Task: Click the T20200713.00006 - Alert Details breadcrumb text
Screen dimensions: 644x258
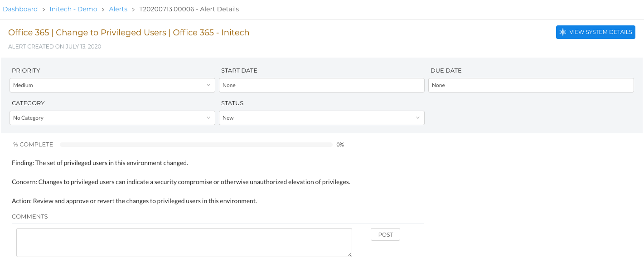Action: click(189, 9)
